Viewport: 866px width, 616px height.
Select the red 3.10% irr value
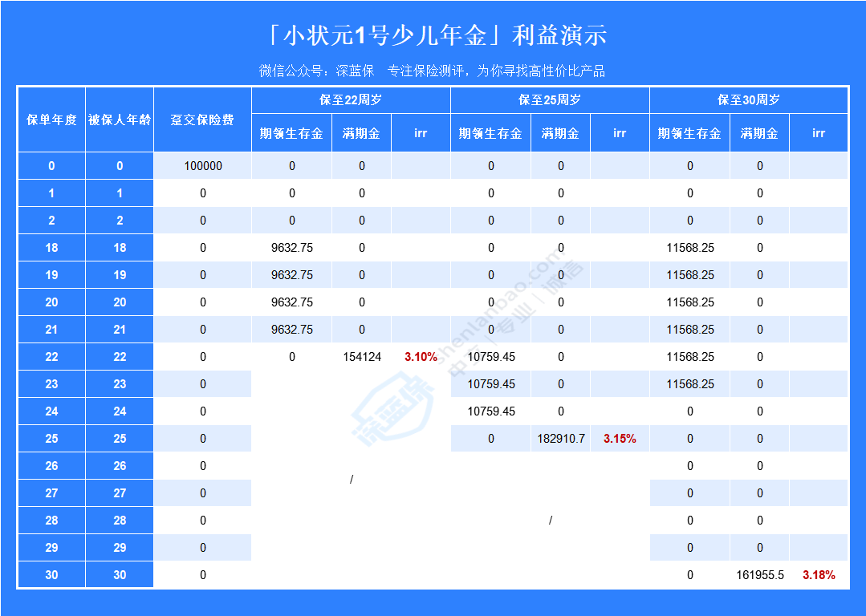coord(421,357)
